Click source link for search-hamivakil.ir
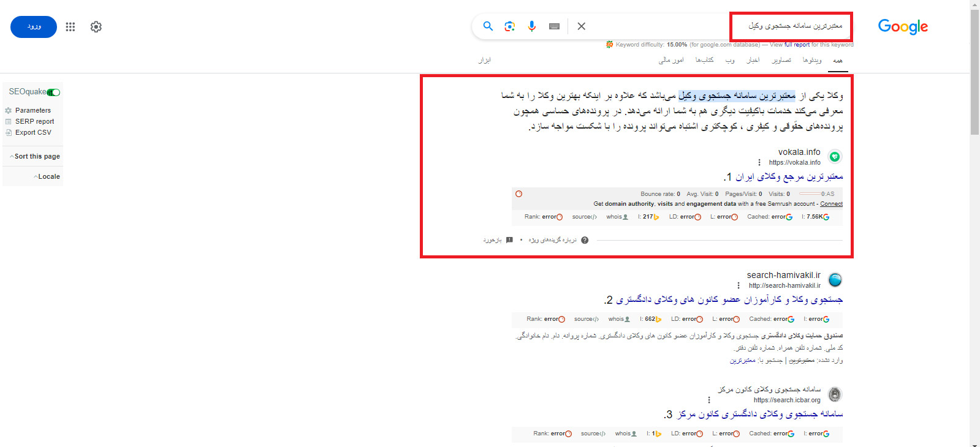 (587, 319)
